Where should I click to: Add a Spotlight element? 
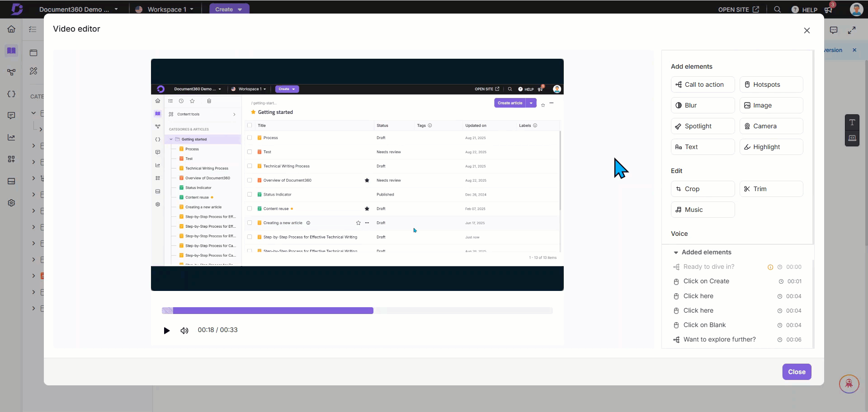[x=703, y=126]
